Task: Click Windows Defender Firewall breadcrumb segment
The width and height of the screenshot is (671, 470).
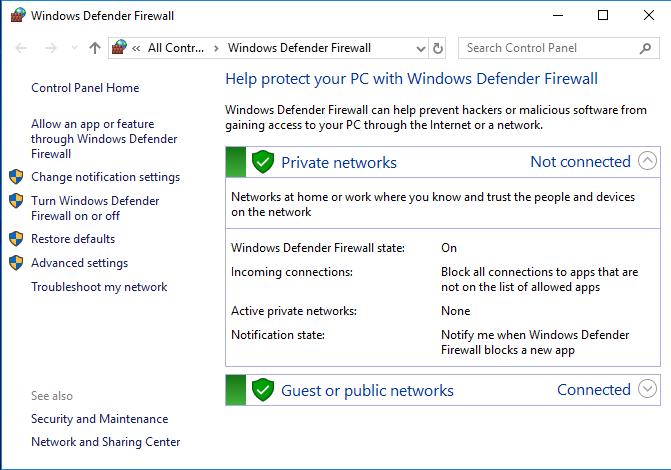Action: (x=299, y=48)
